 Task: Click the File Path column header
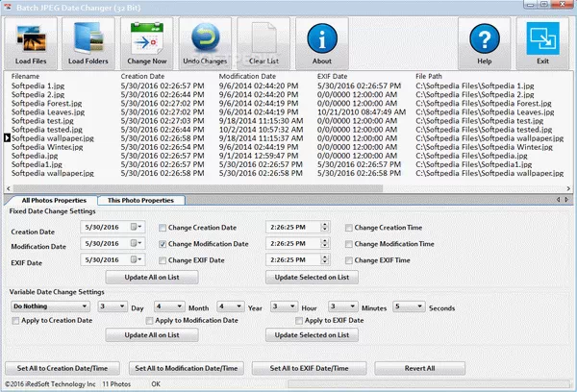point(429,77)
